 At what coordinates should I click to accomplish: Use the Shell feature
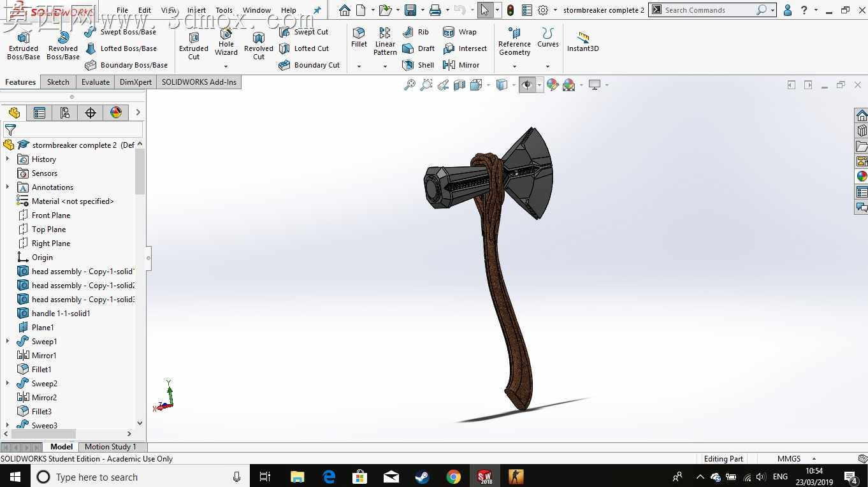click(x=418, y=65)
